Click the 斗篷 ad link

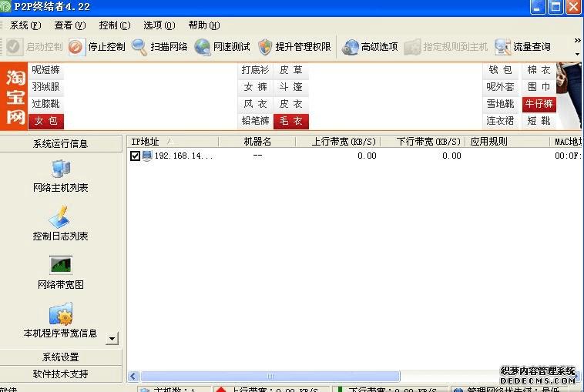(x=291, y=87)
